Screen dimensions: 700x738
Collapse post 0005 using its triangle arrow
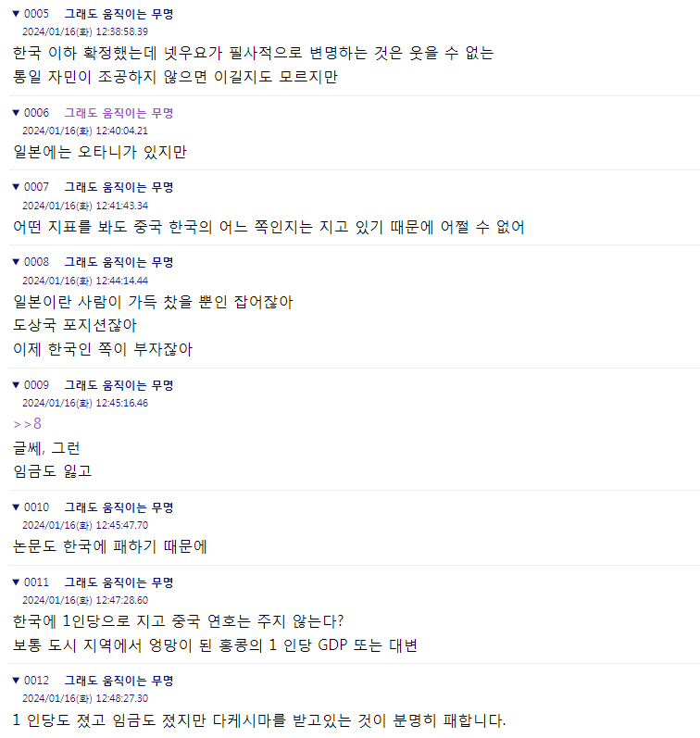pyautogui.click(x=16, y=14)
